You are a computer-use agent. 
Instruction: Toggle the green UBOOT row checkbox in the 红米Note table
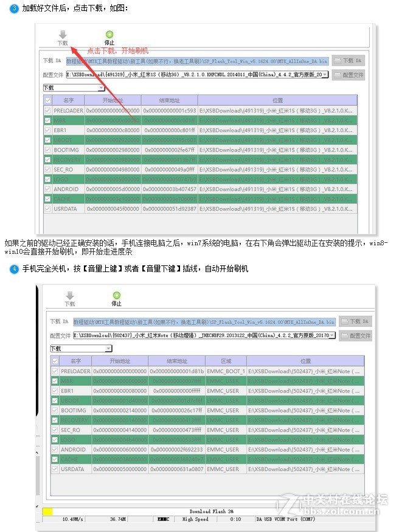tap(55, 401)
